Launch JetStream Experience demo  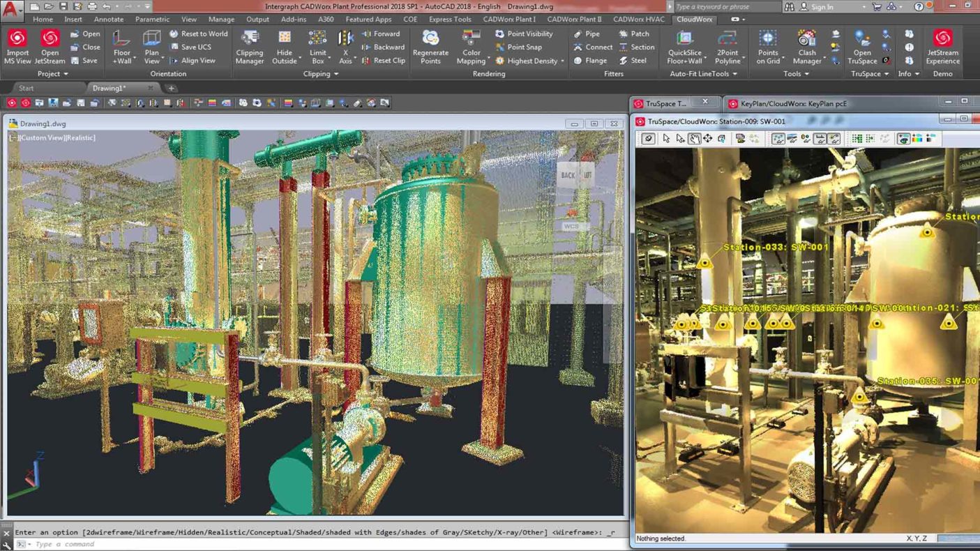point(943,47)
